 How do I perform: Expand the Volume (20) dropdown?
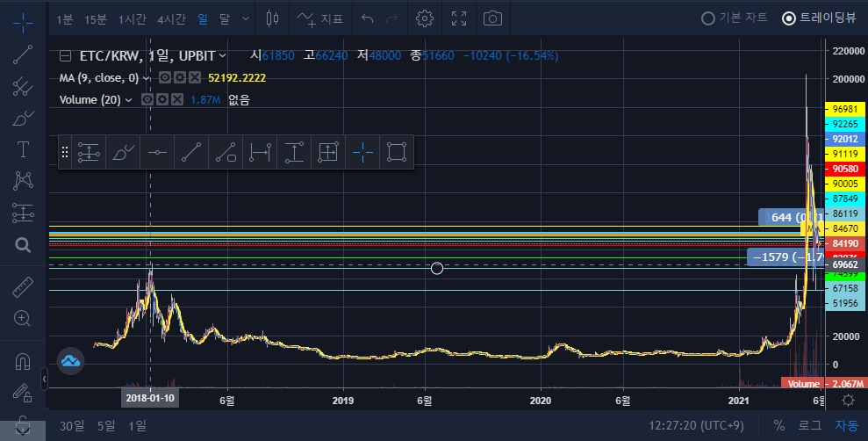[x=128, y=100]
